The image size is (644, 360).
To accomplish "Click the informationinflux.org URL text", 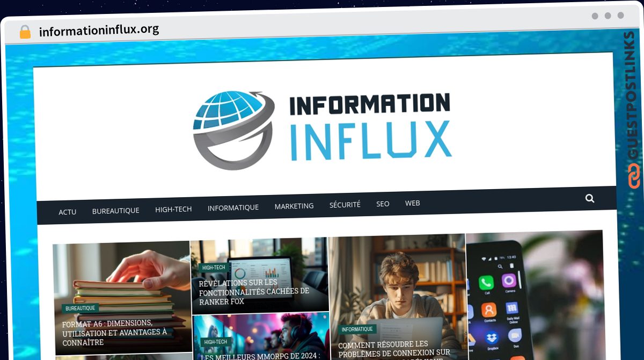I will click(99, 30).
